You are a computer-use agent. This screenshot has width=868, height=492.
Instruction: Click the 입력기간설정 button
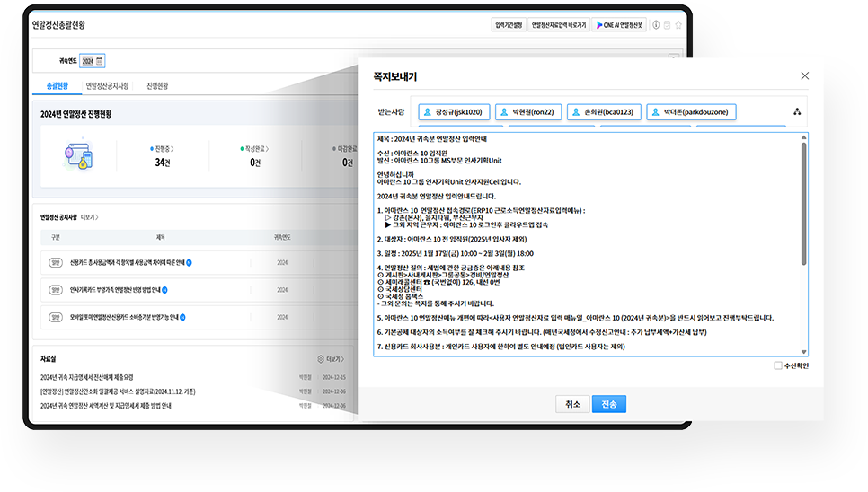[509, 25]
